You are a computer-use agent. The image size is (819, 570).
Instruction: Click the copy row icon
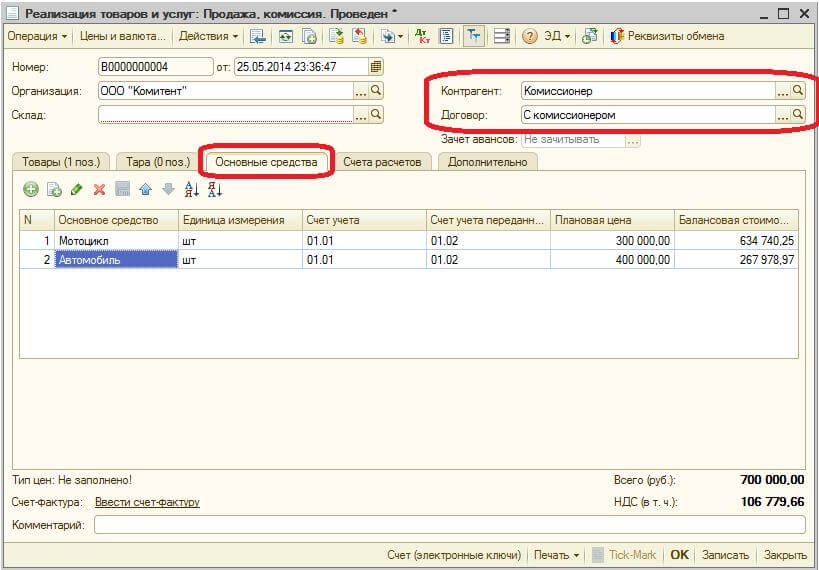54,189
